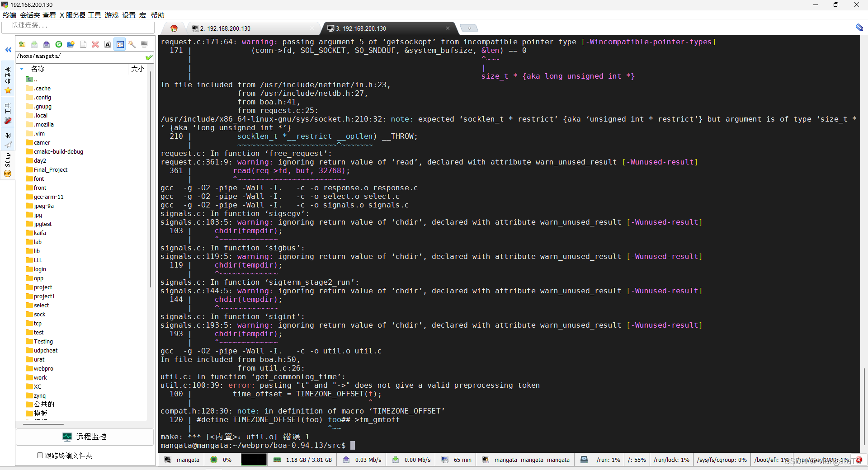Screen dimensions: 868x470
Task: Create a new folder via SFTP toolbar
Action: [x=71, y=44]
